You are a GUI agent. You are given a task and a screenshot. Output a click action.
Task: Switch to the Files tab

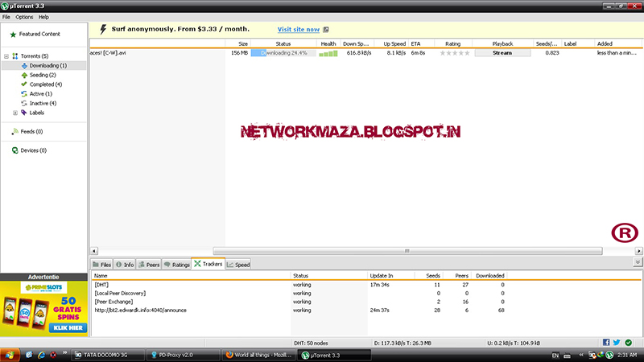(102, 265)
